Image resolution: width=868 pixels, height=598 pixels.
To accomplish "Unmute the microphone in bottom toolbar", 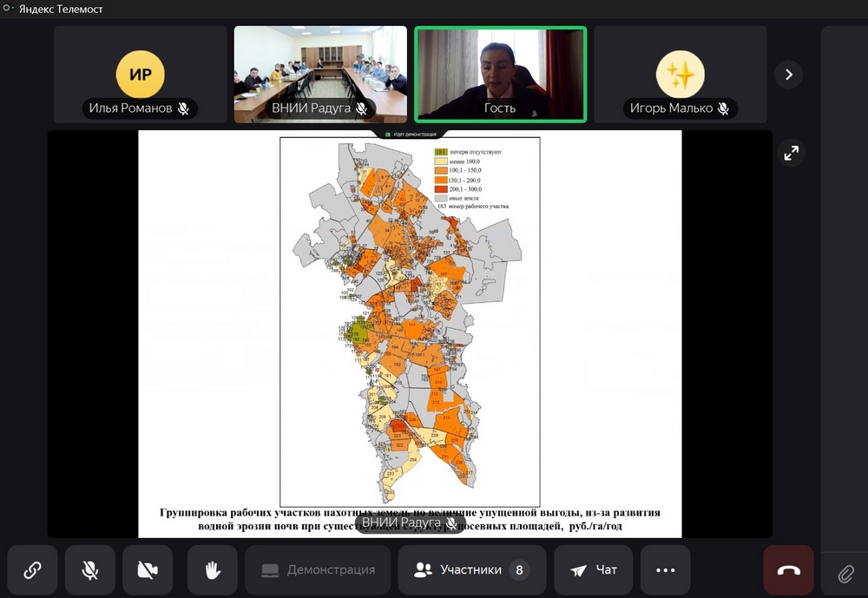I will [x=89, y=570].
